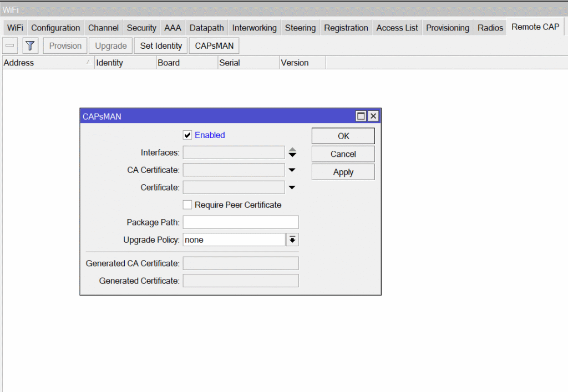Go to the Registration tab
This screenshot has height=392, width=568.
click(x=346, y=28)
